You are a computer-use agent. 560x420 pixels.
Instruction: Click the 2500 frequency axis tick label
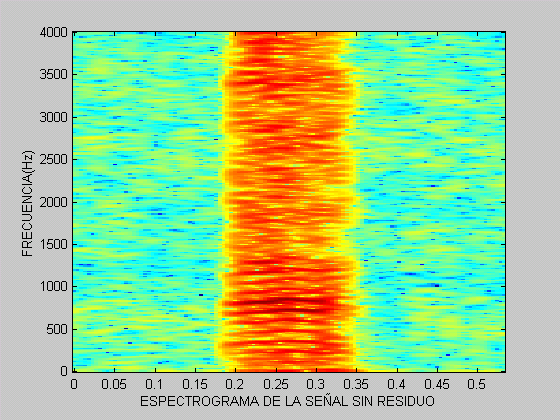click(54, 160)
